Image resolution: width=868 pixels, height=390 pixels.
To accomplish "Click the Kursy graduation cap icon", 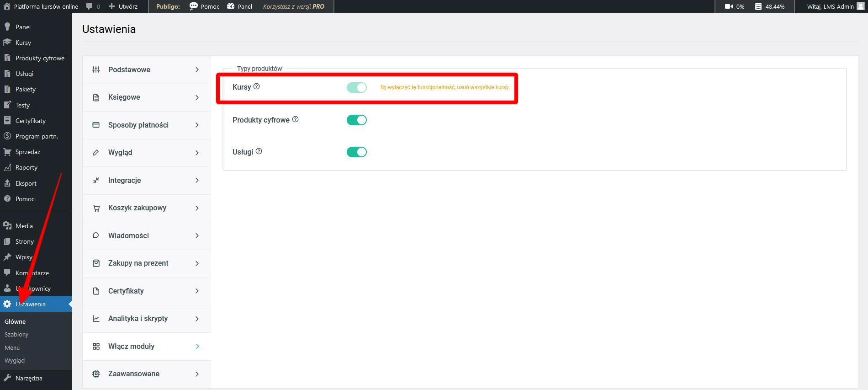I will click(x=7, y=42).
